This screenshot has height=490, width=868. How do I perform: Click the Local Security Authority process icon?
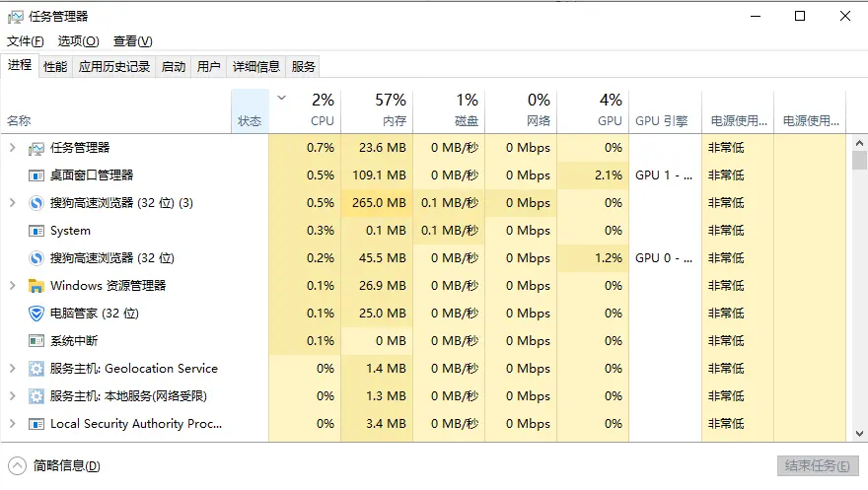(36, 424)
